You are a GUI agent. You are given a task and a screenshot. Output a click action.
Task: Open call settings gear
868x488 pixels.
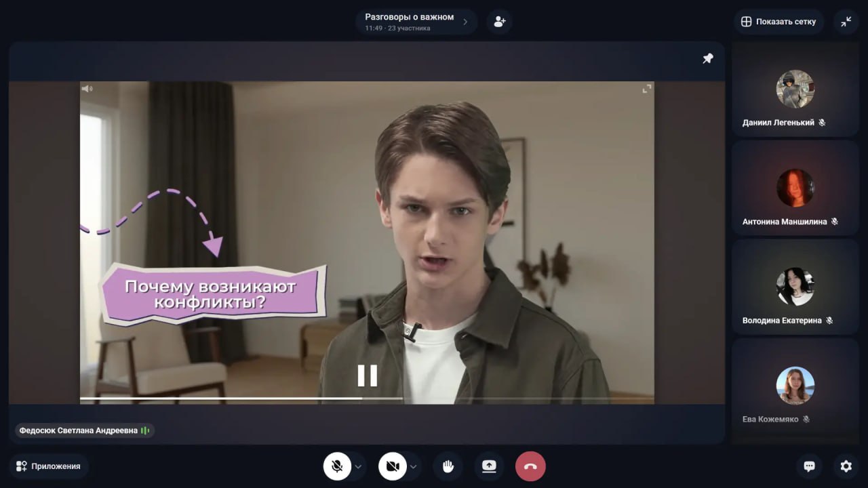(846, 466)
